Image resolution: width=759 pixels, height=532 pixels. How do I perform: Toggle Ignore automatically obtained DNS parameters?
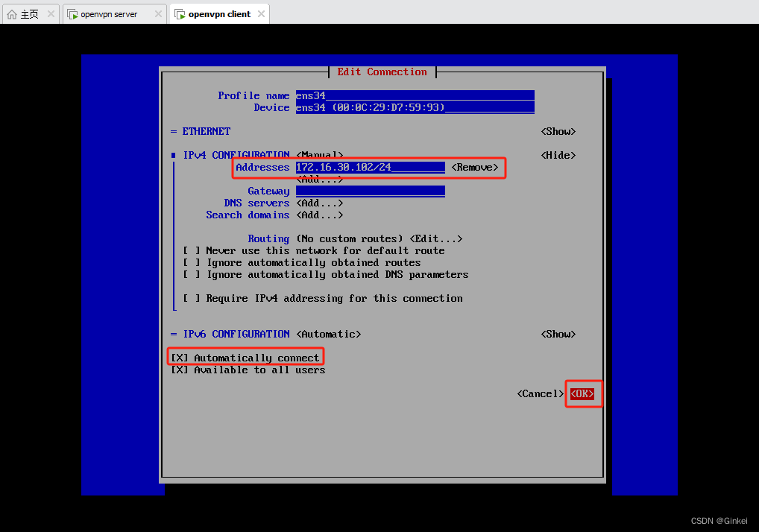pyautogui.click(x=191, y=275)
